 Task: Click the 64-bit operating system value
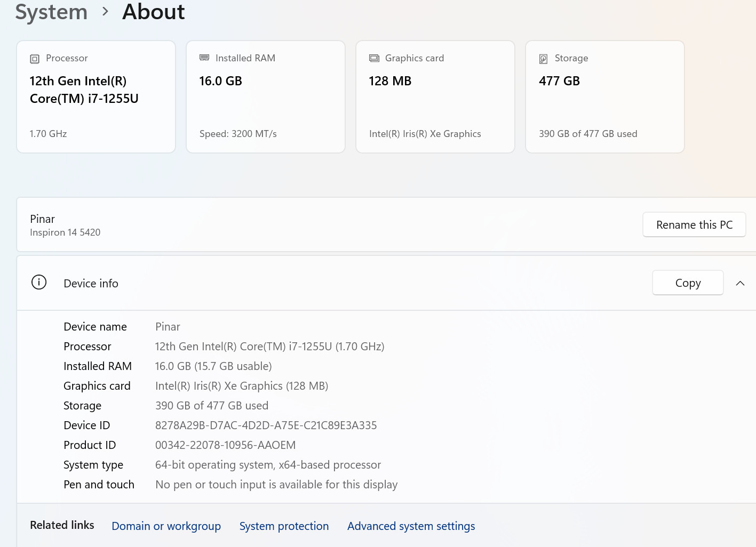268,465
